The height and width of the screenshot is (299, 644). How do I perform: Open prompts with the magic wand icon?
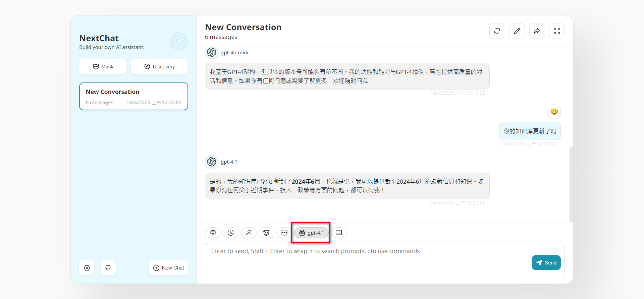249,233
